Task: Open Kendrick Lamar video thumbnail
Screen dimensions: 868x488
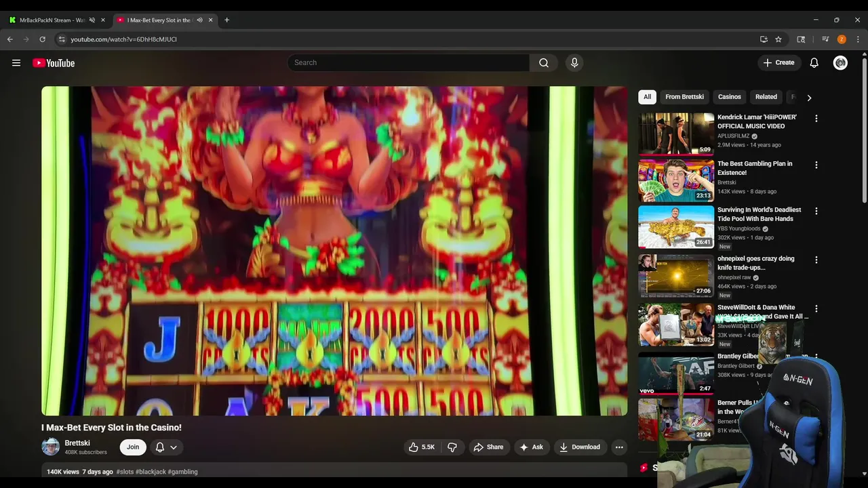Action: pos(676,134)
